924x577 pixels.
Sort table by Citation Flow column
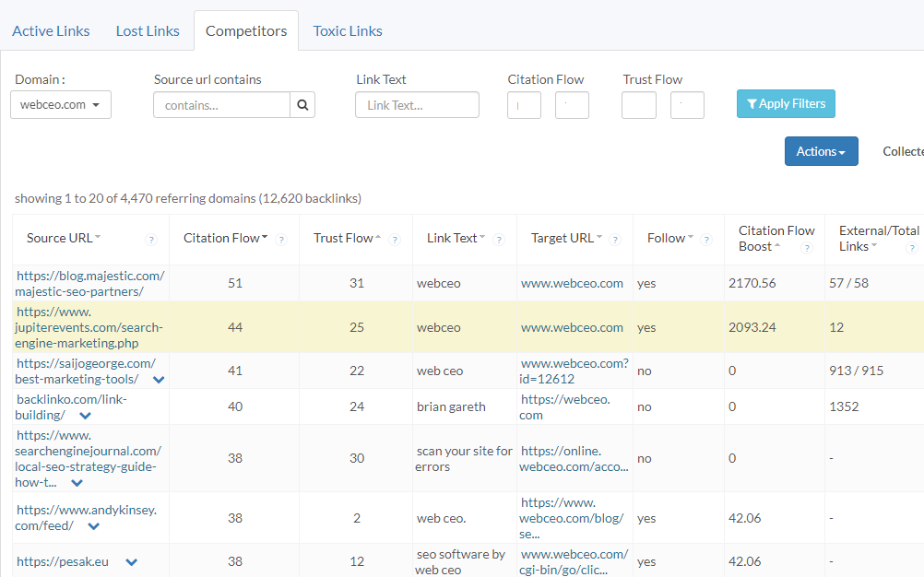click(225, 238)
